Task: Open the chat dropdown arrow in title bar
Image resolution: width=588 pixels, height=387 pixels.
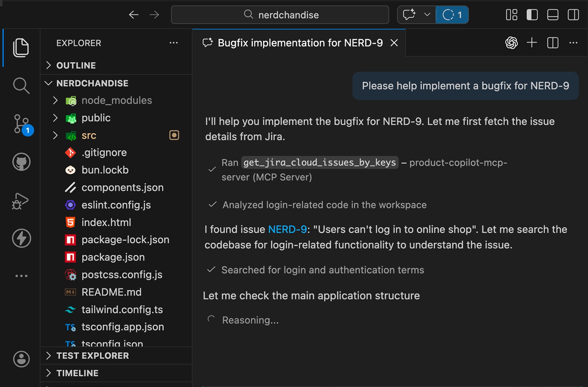Action: click(x=427, y=15)
